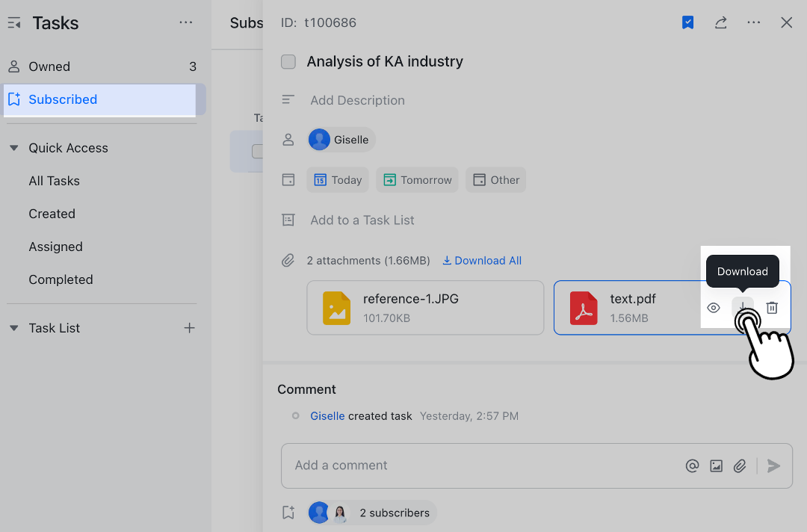Image resolution: width=807 pixels, height=532 pixels.
Task: Open the Subscribed tasks view
Action: (x=63, y=99)
